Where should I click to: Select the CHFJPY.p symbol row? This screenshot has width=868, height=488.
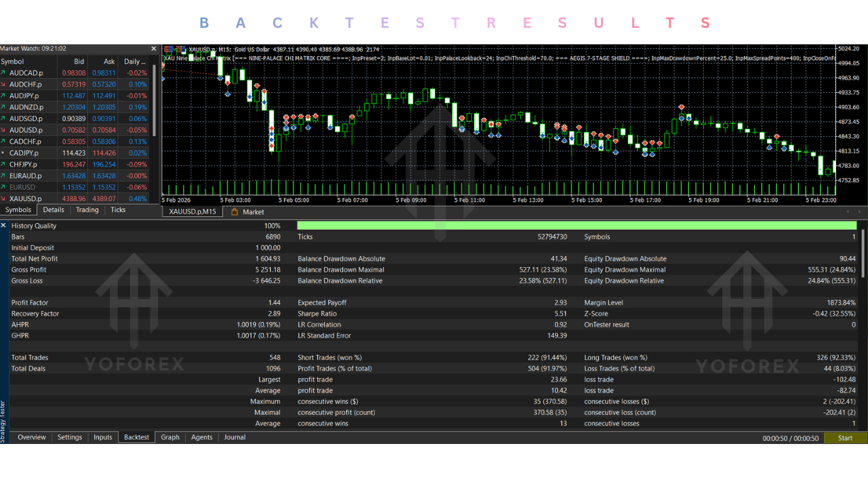click(76, 164)
